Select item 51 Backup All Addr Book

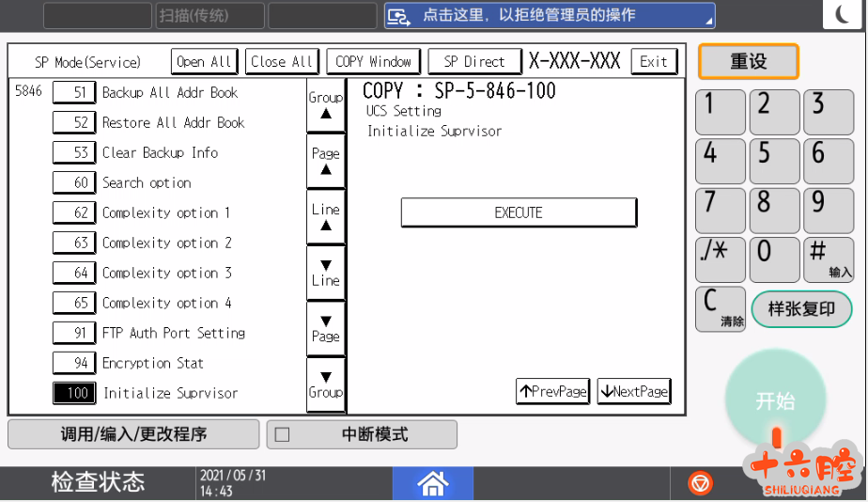coord(75,92)
